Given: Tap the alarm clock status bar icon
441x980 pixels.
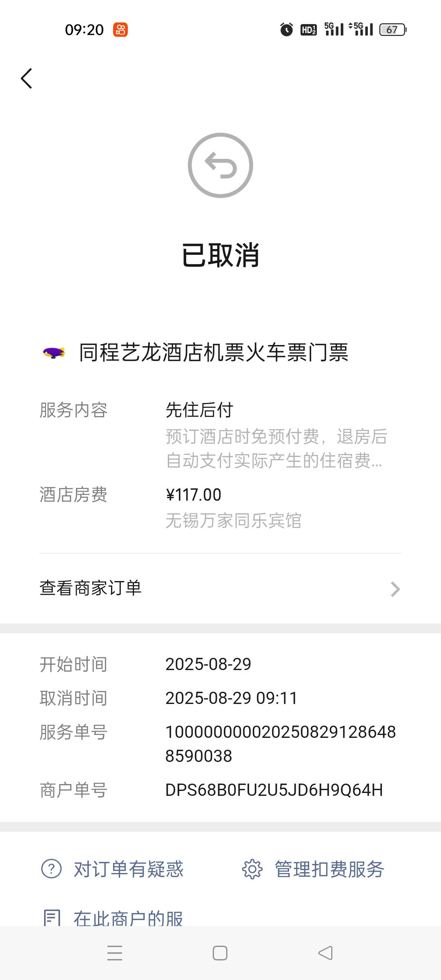Looking at the screenshot, I should click(287, 29).
